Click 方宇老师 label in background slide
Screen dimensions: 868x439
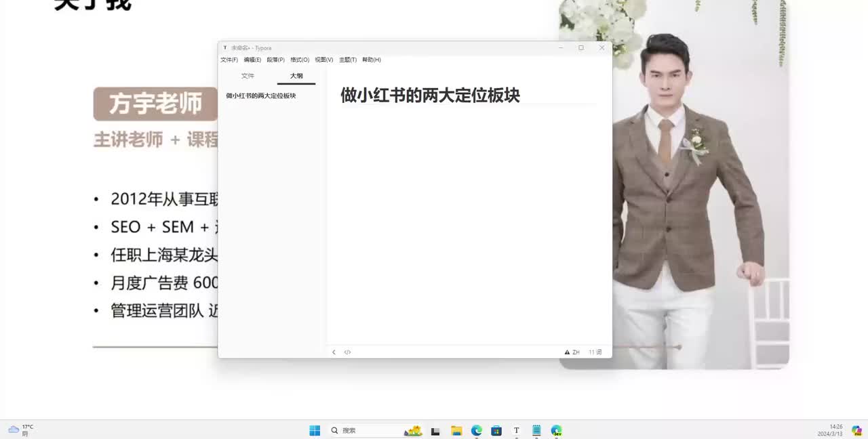point(155,104)
